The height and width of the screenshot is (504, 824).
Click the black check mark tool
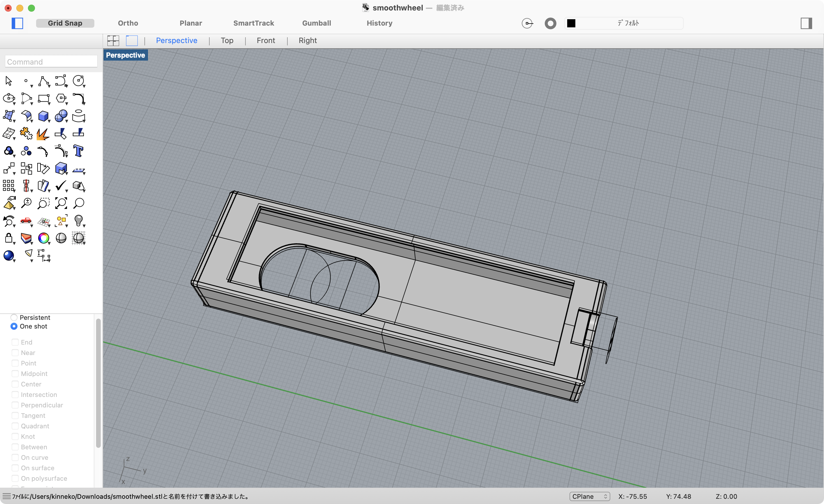(61, 186)
